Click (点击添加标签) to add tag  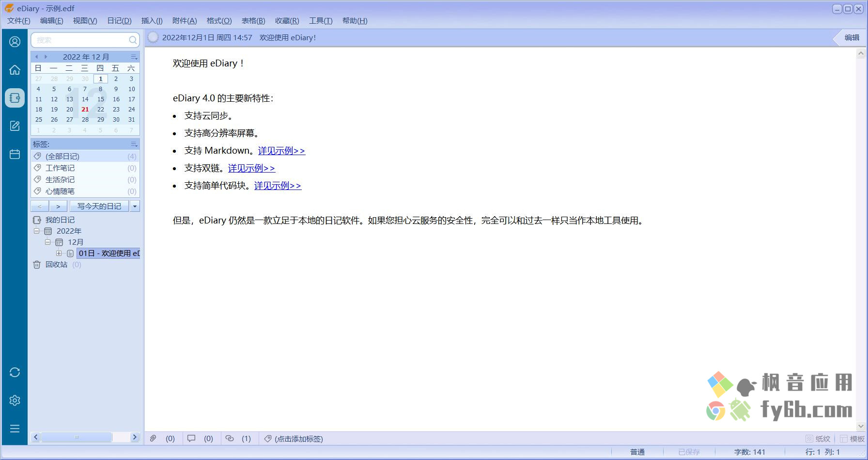299,439
